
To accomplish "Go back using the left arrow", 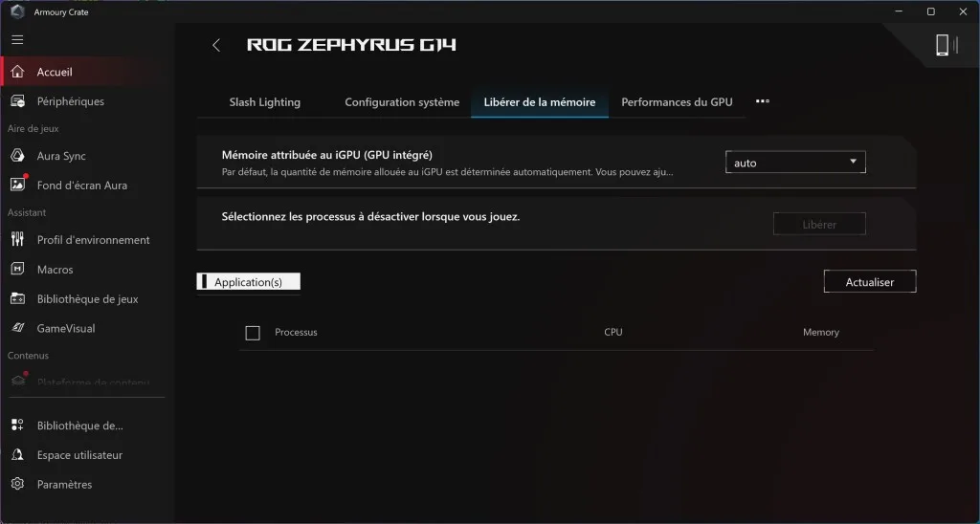I will pos(216,45).
